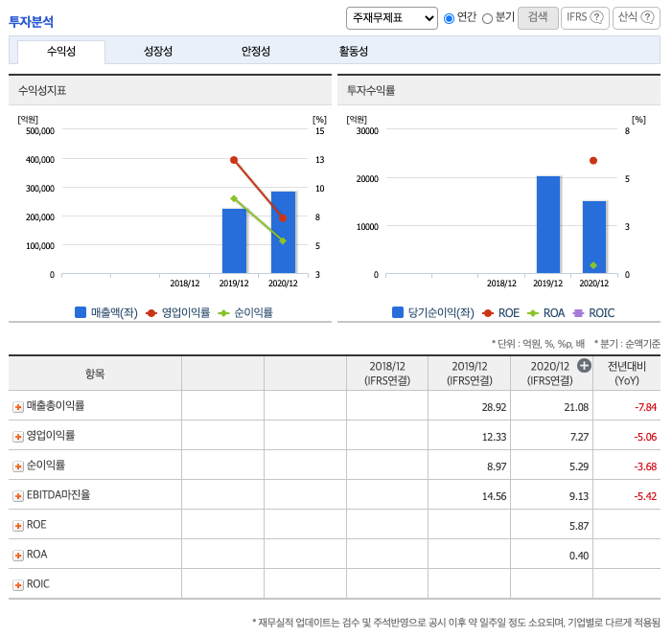Screen dimensions: 672x637
Task: Click the 2019/12 (IFRS연결) column header
Action: point(470,374)
